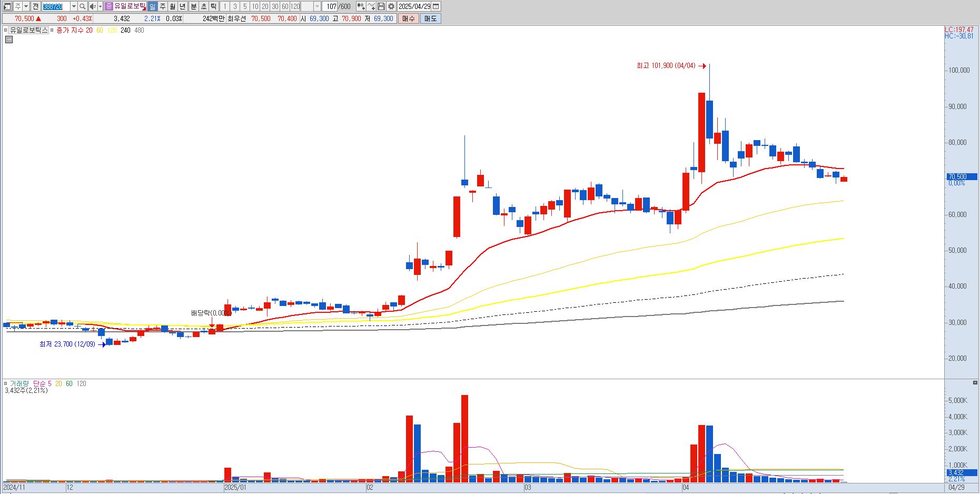Image resolution: width=980 pixels, height=494 pixels.
Task: Select the 초 seconds period button
Action: click(203, 6)
